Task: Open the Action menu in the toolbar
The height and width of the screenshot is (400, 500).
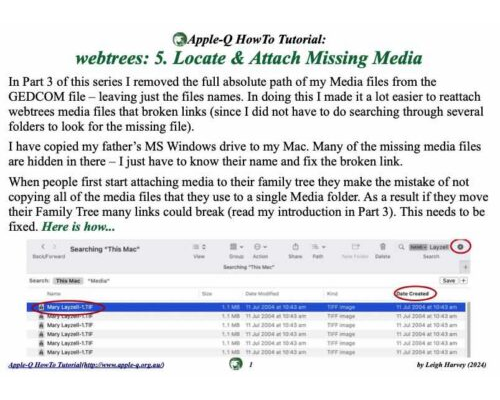Action: [260, 247]
